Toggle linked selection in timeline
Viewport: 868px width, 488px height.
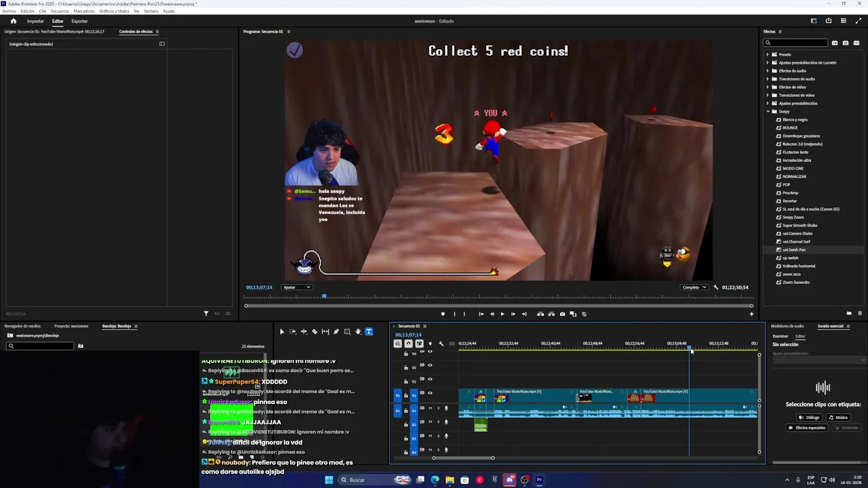(419, 344)
